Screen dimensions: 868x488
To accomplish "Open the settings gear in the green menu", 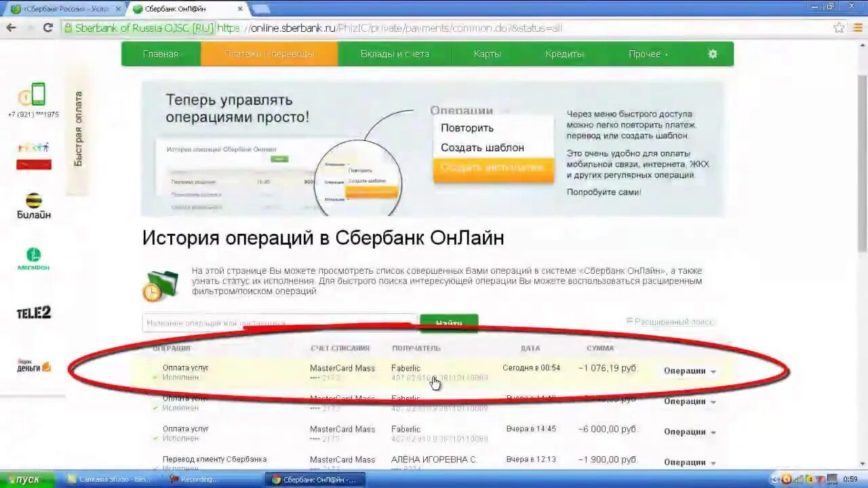I will click(x=712, y=54).
